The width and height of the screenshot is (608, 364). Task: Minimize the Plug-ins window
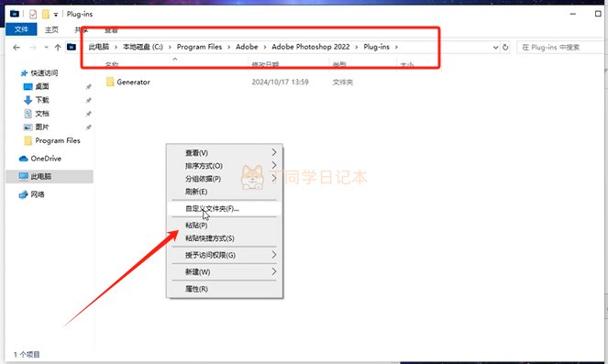pos(573,14)
